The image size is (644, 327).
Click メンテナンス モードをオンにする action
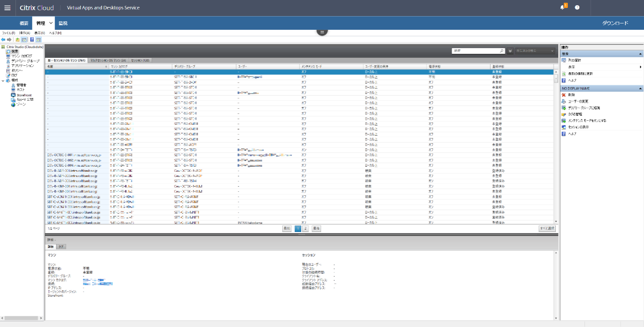(x=587, y=121)
